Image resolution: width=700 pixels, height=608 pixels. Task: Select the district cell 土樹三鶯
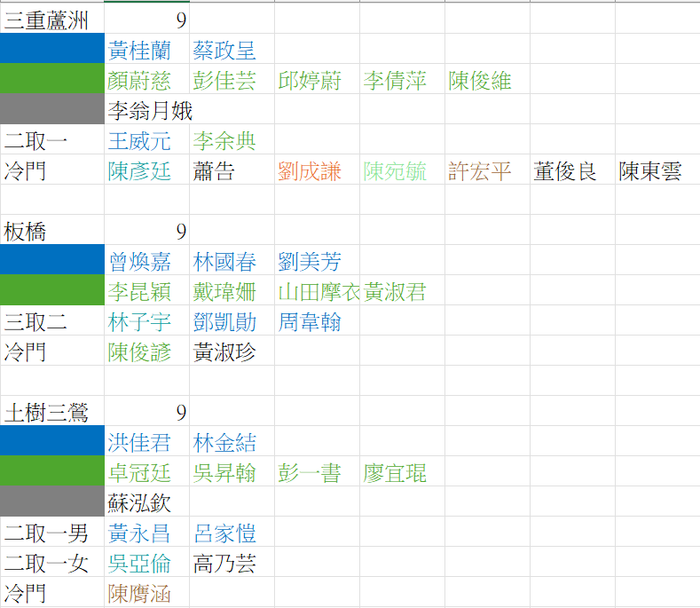click(x=52, y=411)
